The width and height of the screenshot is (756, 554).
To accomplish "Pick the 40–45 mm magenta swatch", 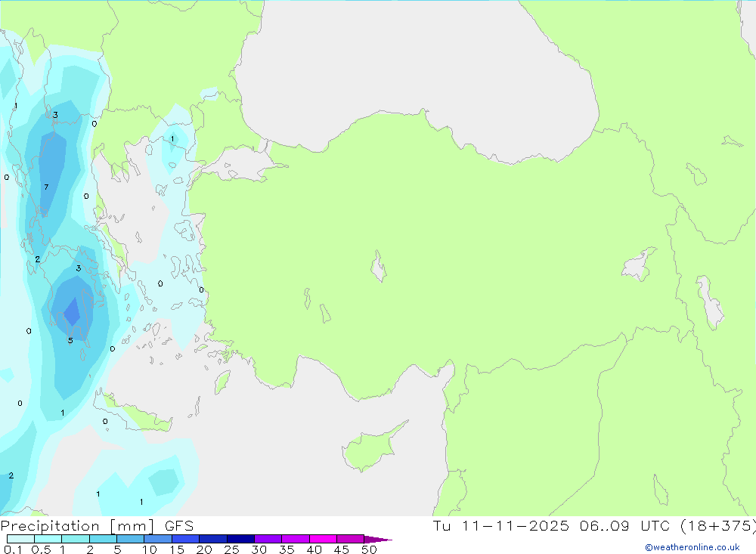I will 323,539.
